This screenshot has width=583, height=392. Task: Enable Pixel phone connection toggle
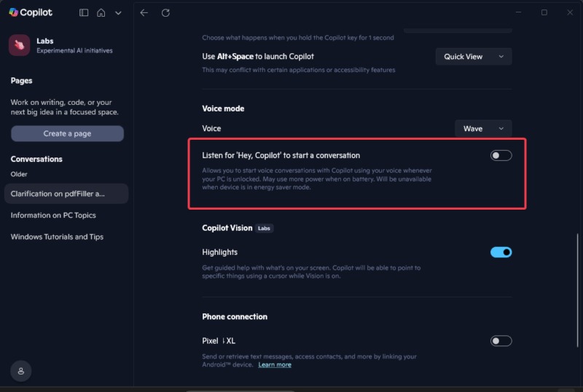click(x=501, y=340)
